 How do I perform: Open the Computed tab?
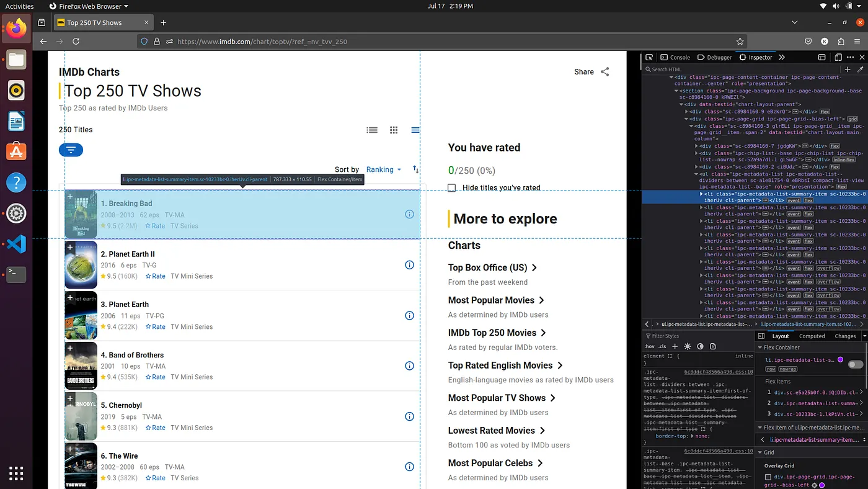click(812, 336)
